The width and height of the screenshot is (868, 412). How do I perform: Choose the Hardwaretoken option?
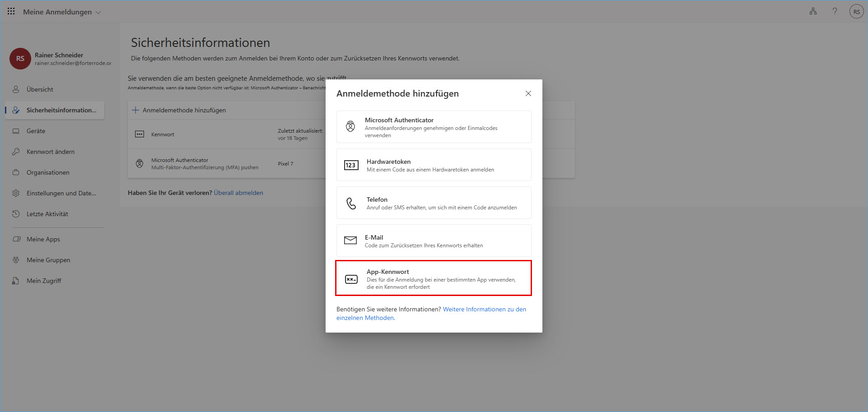pos(434,165)
